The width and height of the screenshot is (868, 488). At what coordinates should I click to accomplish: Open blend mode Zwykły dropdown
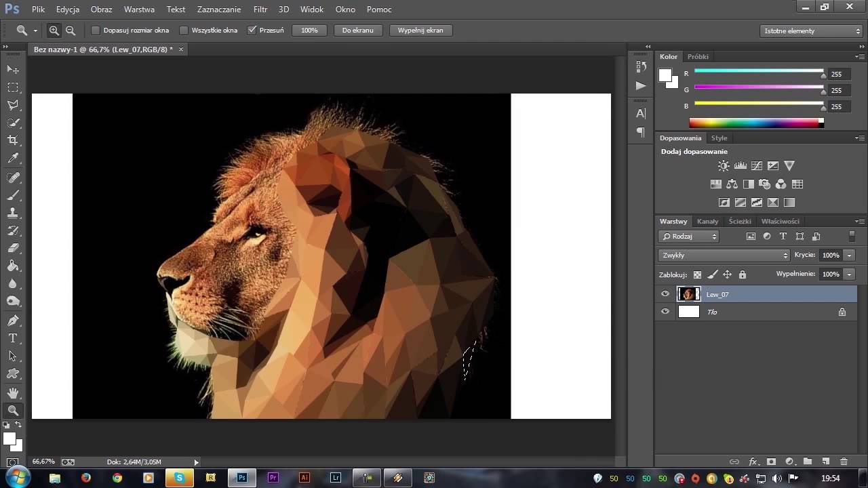tap(724, 256)
